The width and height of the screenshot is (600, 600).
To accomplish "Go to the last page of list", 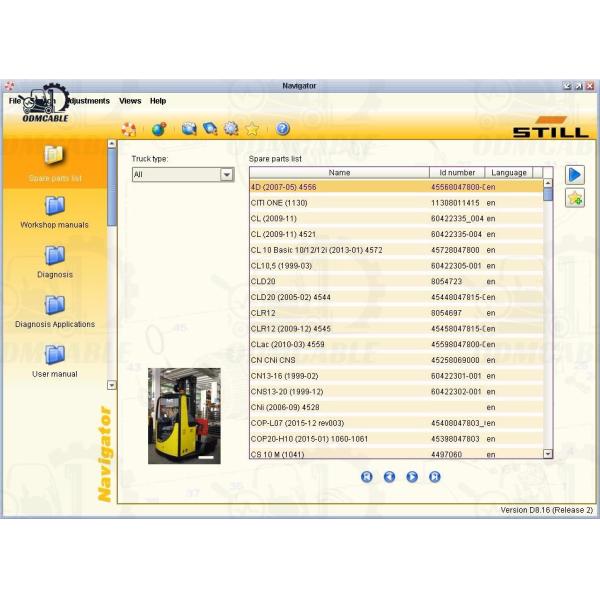I will click(435, 477).
